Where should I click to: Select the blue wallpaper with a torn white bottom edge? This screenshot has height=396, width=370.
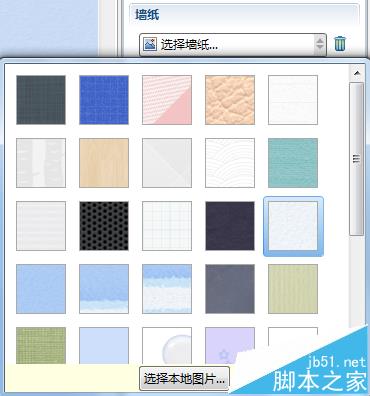point(104,289)
